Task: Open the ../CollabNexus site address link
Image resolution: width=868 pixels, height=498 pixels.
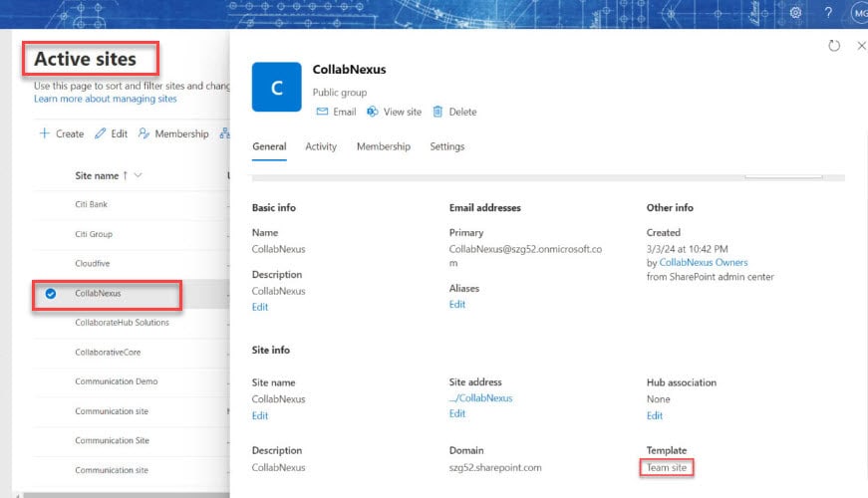Action: (x=481, y=397)
